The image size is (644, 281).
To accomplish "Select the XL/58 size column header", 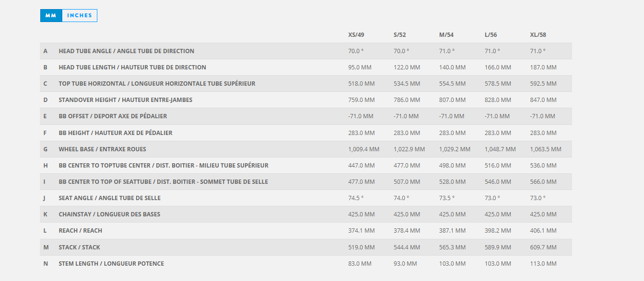I will point(538,35).
